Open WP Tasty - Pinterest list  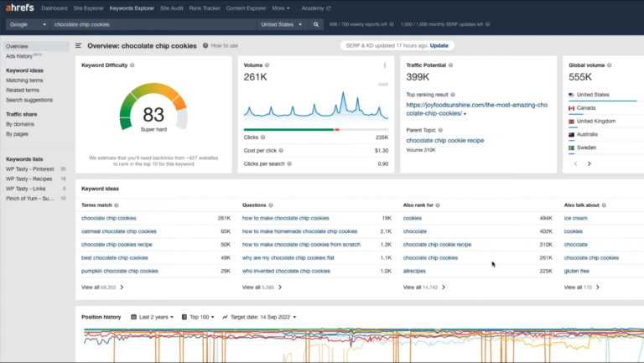click(x=29, y=169)
